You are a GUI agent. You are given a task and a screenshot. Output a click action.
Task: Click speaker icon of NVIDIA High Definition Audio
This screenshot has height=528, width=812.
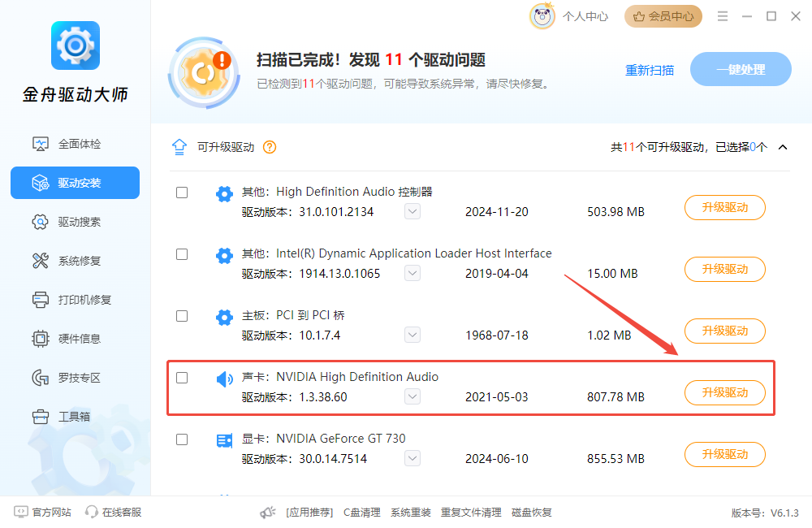point(224,379)
